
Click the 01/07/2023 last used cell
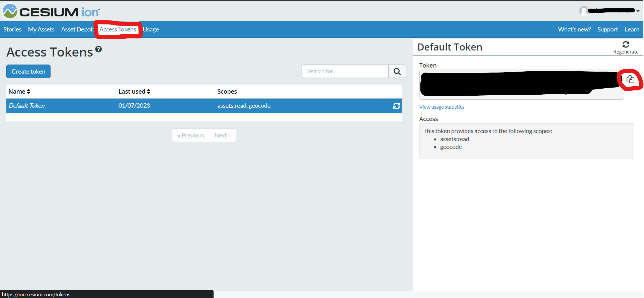[134, 106]
